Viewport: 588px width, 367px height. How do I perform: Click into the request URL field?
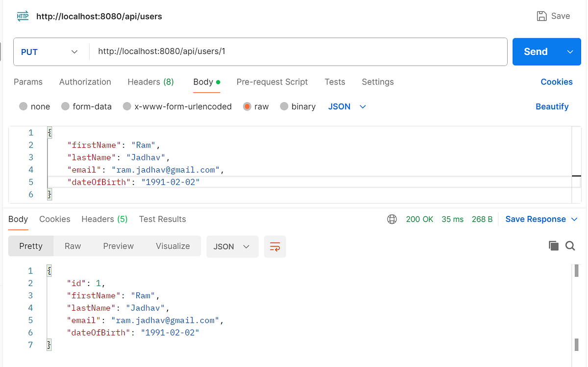click(298, 52)
